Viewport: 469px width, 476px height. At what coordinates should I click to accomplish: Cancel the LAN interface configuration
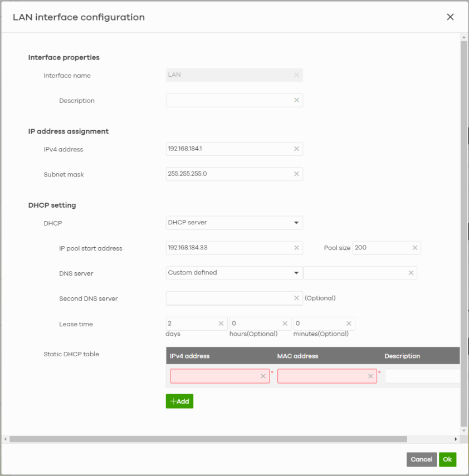pyautogui.click(x=421, y=459)
